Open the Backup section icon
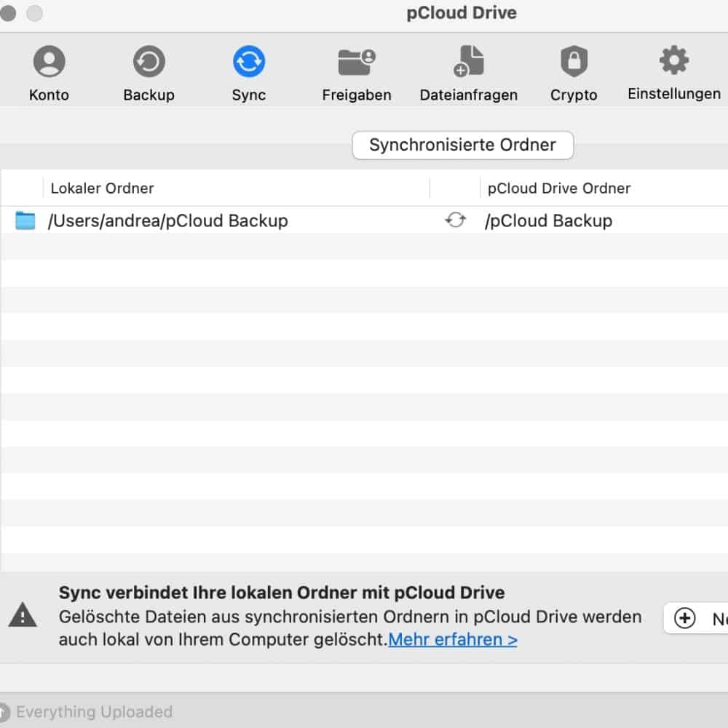Viewport: 728px width, 728px height. tap(149, 61)
